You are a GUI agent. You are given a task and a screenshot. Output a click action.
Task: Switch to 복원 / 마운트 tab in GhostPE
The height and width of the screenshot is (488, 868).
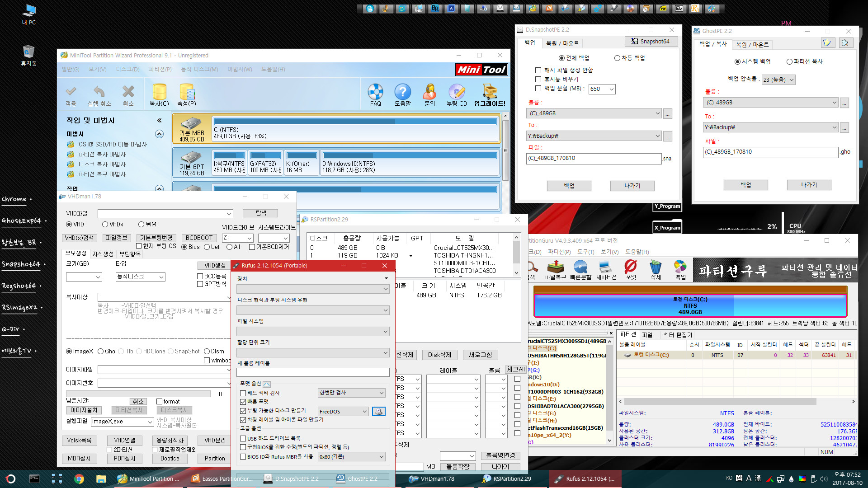752,45
